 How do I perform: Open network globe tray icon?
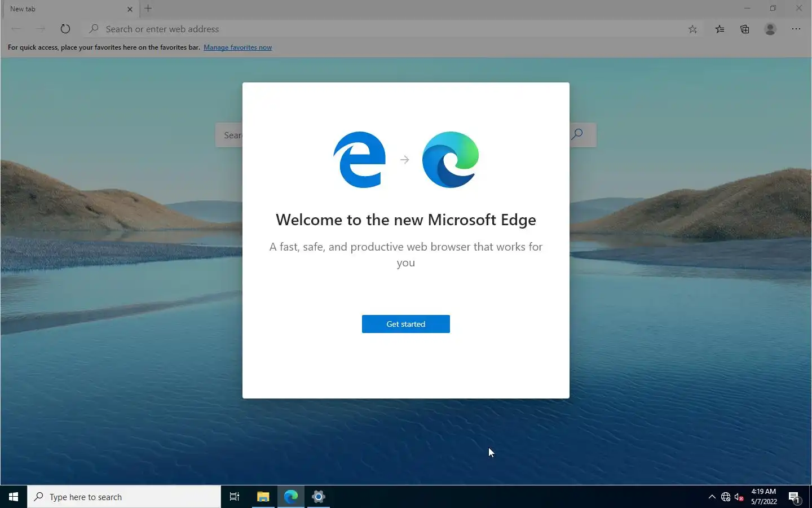[726, 497]
